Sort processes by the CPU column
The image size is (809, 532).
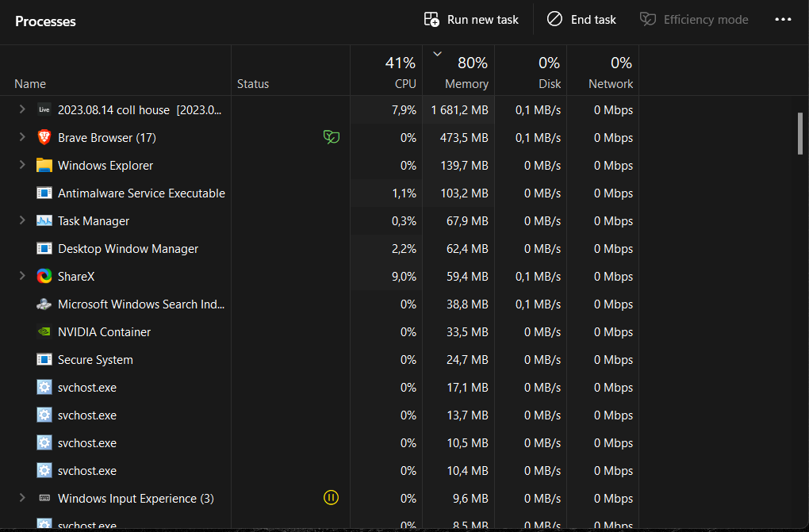(x=386, y=71)
